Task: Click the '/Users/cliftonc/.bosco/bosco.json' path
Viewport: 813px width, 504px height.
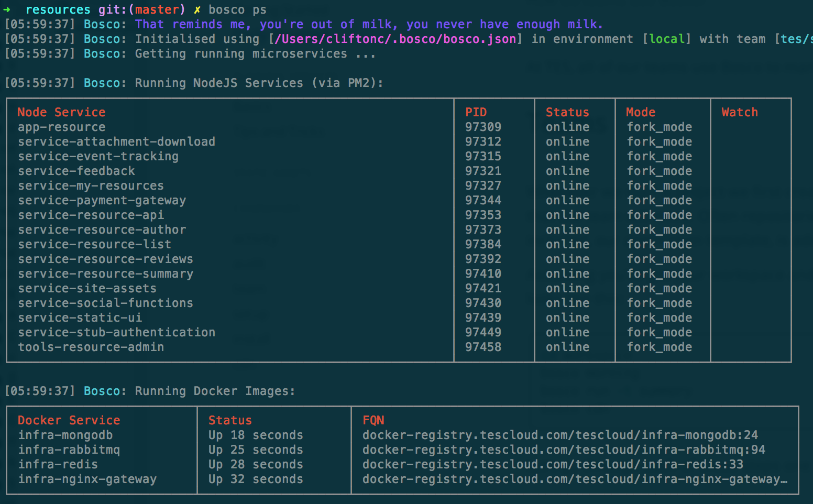Action: coord(395,39)
